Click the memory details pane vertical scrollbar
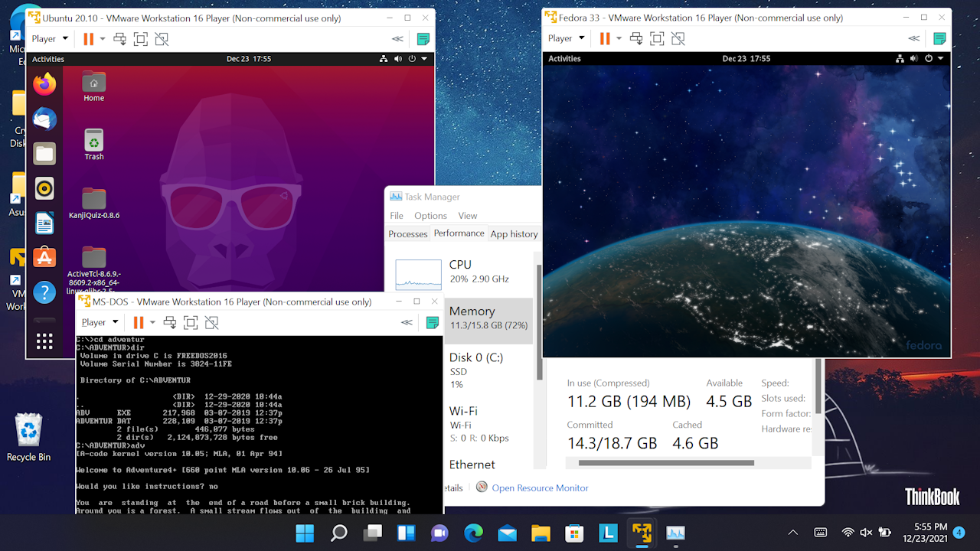Screen dimensions: 980x551 click(x=818, y=386)
